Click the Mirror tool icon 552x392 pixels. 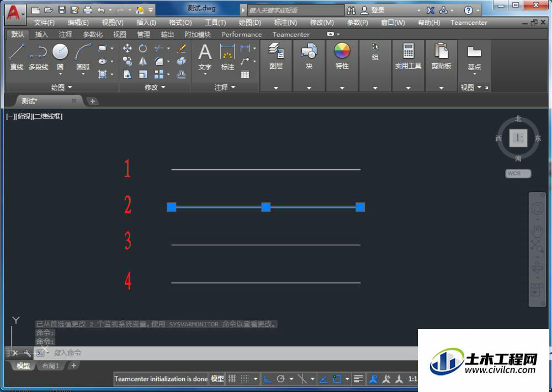tap(142, 61)
